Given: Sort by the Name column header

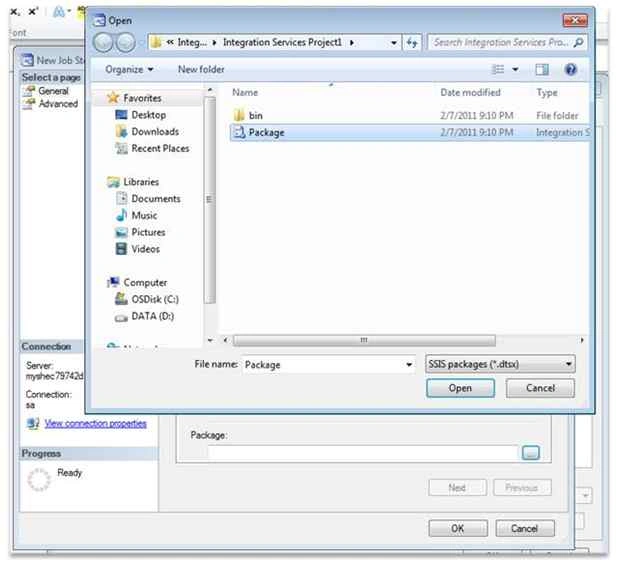Looking at the screenshot, I should pos(245,93).
